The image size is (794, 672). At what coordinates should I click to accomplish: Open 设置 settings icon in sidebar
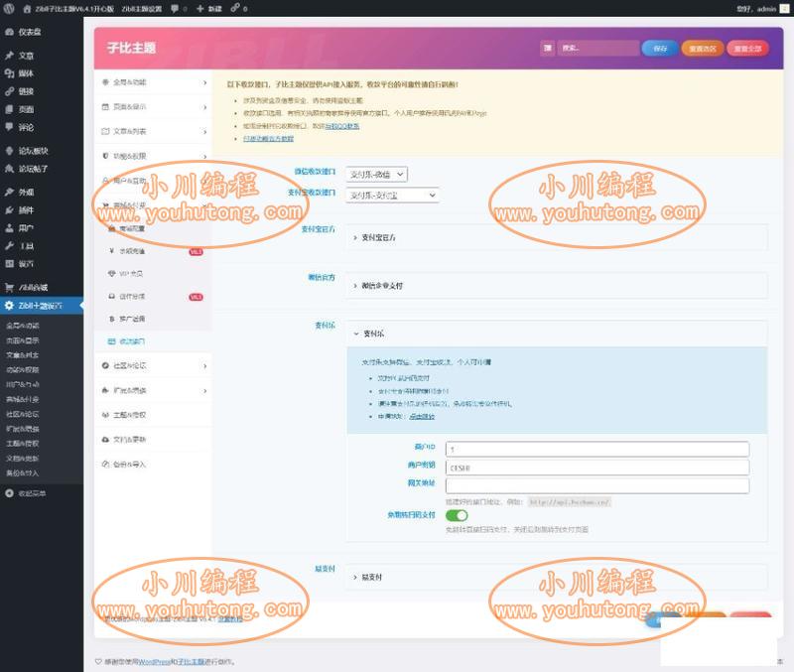point(9,264)
